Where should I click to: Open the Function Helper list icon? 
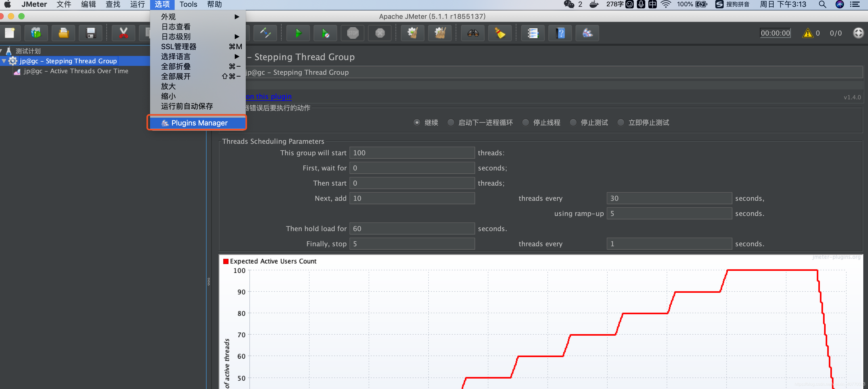click(x=533, y=33)
